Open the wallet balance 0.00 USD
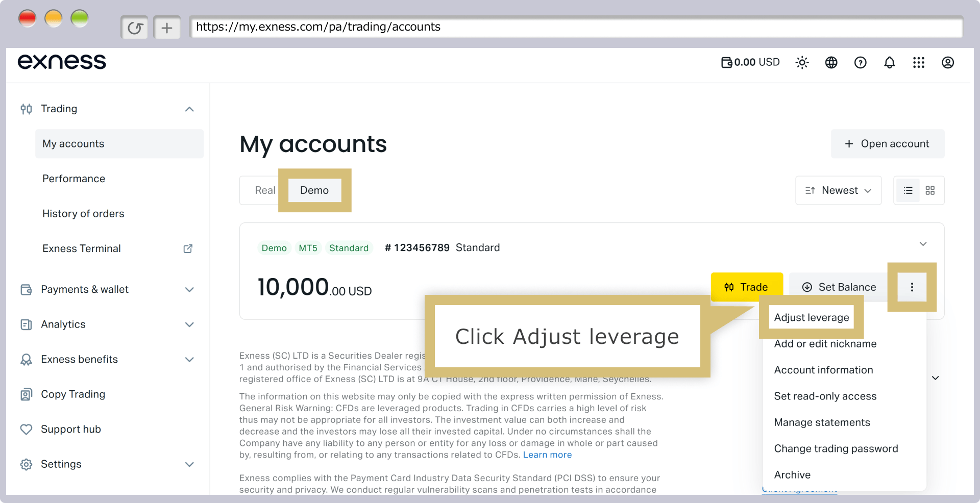Screen dimensions: 980x503 [x=750, y=62]
